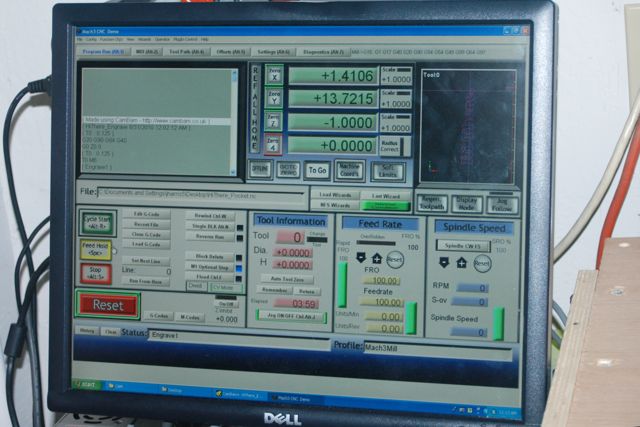This screenshot has width=640, height=427.
Task: Click the Y axis DRO value +13.7215
Action: [333, 99]
